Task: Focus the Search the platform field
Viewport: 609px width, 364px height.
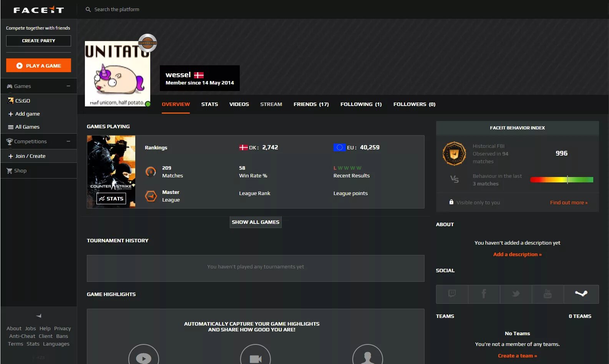Action: click(117, 10)
